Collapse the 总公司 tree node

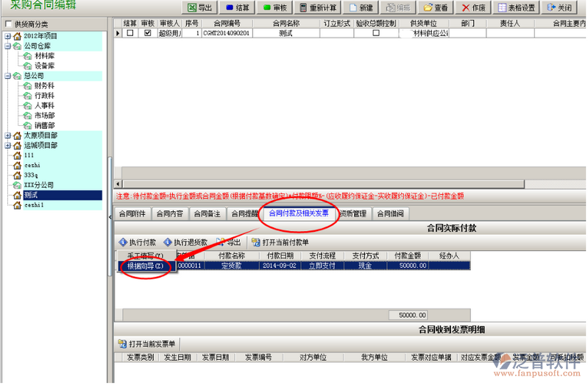pyautogui.click(x=7, y=76)
